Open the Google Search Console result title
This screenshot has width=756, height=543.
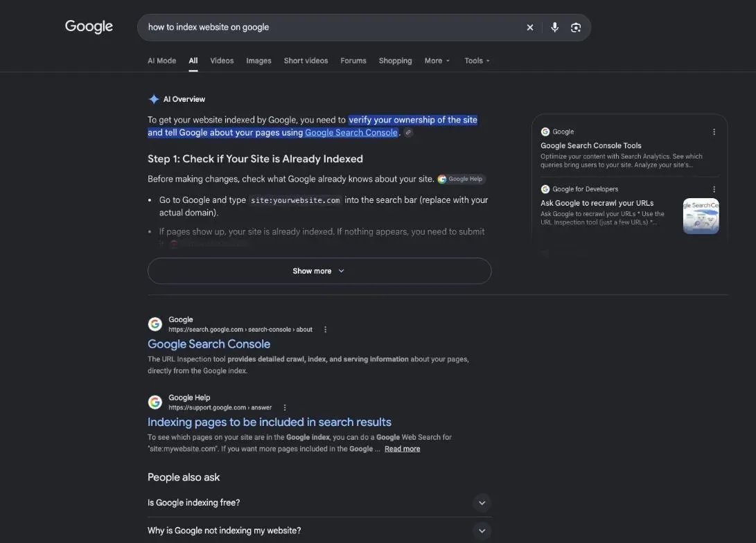(x=209, y=344)
